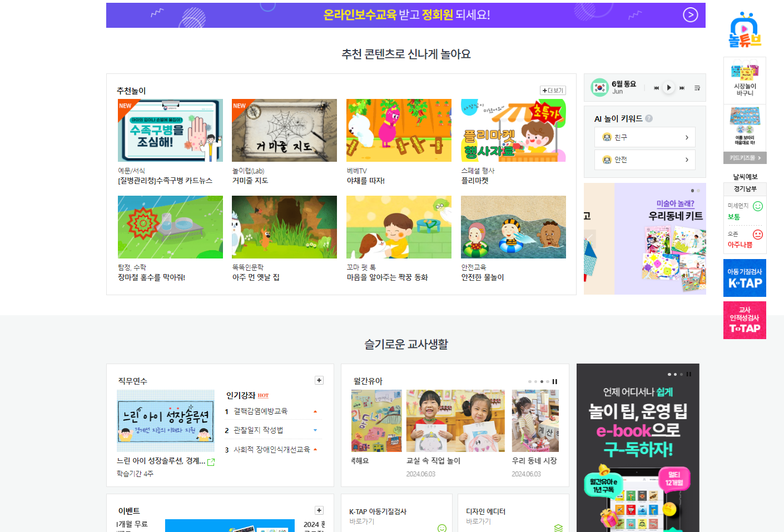Viewport: 784px width, 532px height.
Task: Open the 아주 먼 옛날 집 thumbnail
Action: [284, 227]
